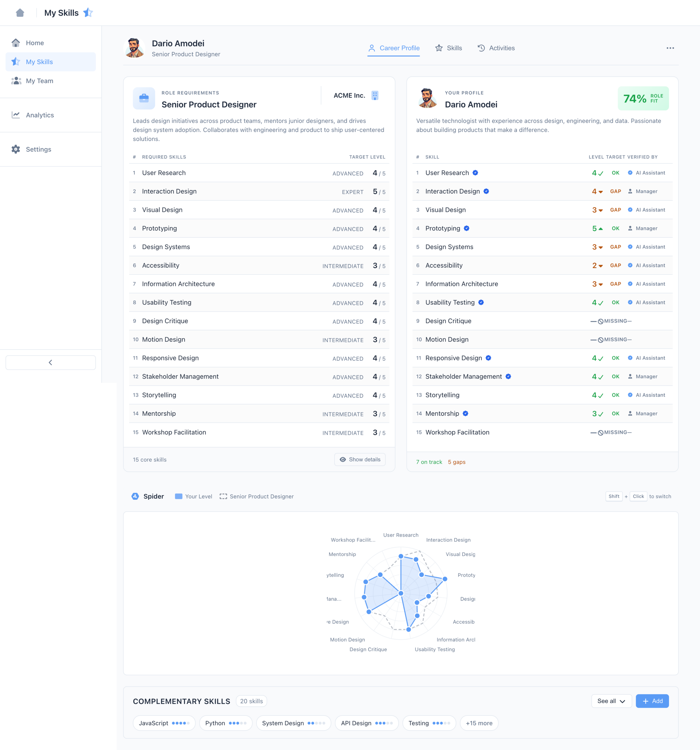Click the '5 gaps' summary

[457, 462]
